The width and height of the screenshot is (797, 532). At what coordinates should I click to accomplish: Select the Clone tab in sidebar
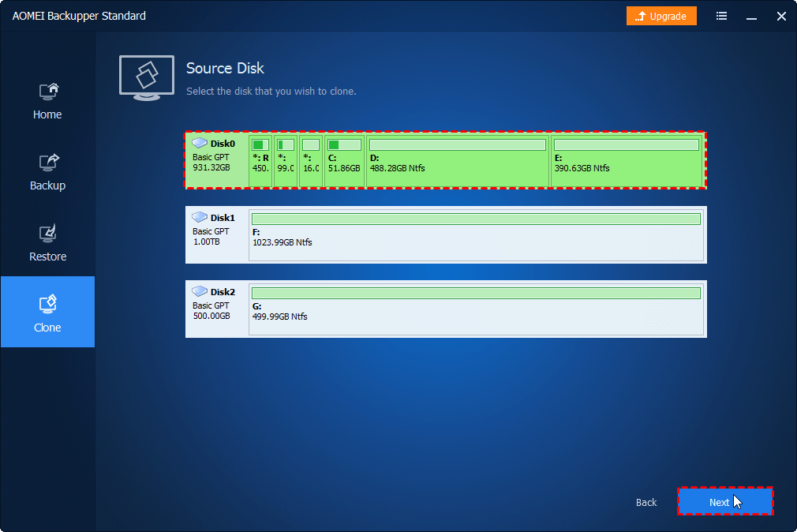(x=47, y=312)
